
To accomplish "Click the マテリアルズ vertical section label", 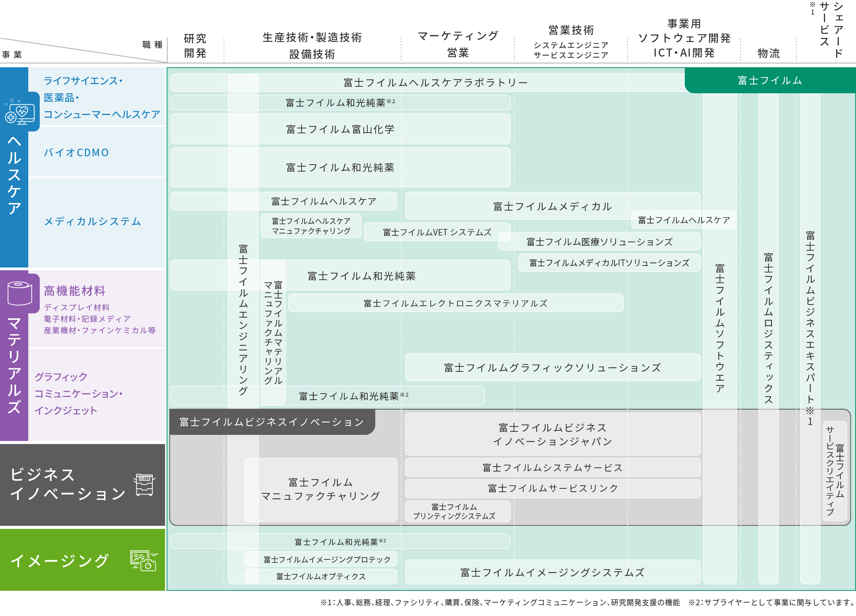I will [14, 365].
